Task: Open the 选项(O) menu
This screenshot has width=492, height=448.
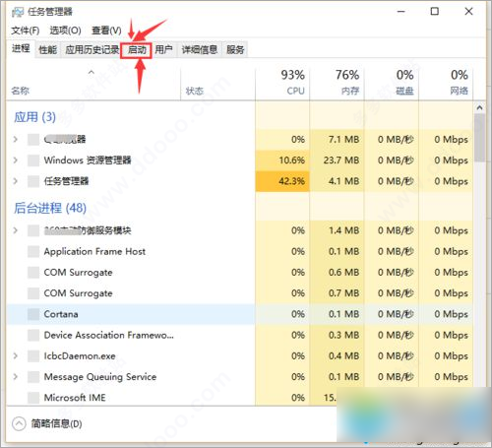Action: pos(65,31)
